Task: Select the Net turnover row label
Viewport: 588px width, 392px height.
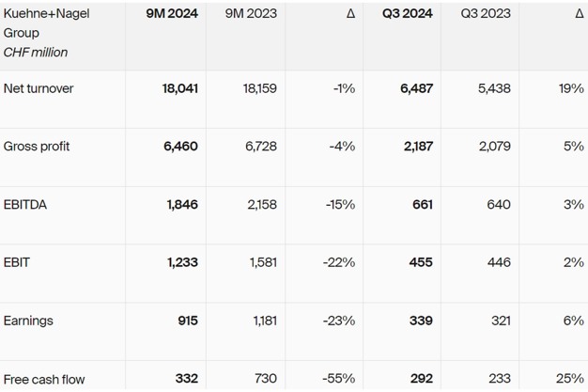Action: point(39,88)
